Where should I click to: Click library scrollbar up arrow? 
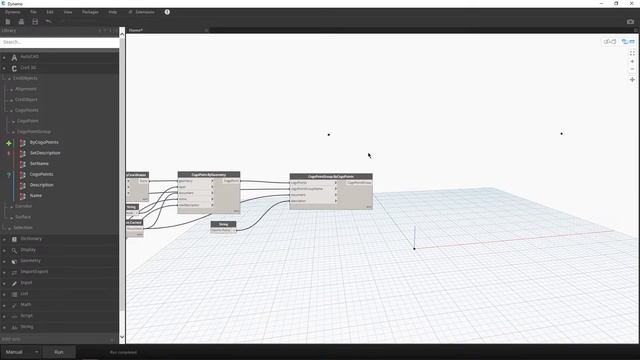point(122,34)
